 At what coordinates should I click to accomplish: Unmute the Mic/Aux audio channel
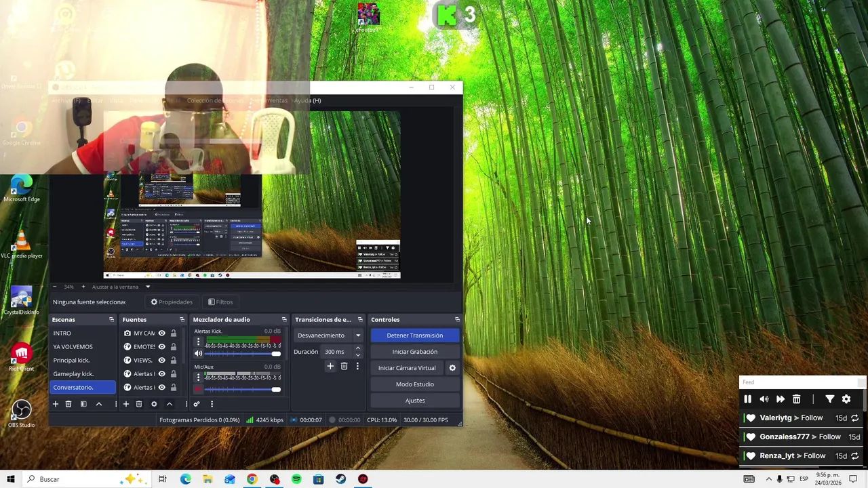point(198,390)
